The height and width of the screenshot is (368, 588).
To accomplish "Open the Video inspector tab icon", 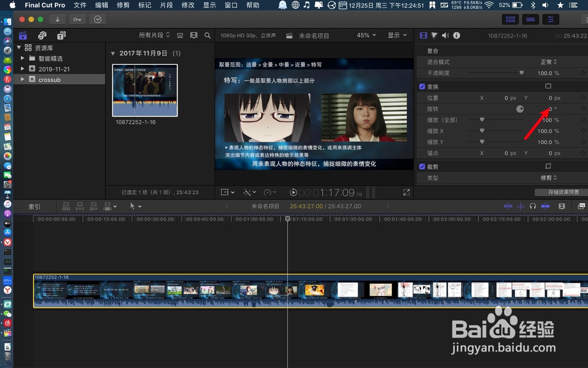I will click(423, 35).
